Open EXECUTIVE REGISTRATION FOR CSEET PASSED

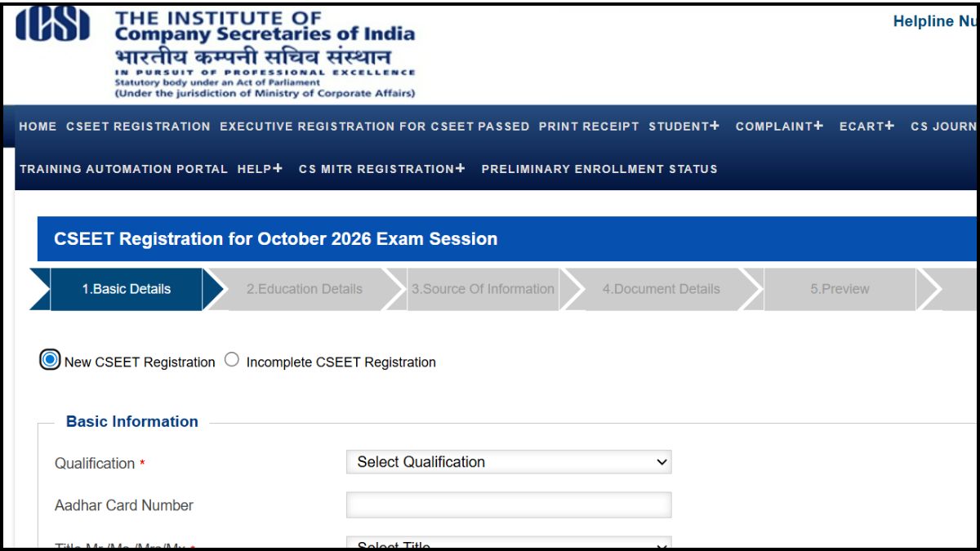(374, 127)
